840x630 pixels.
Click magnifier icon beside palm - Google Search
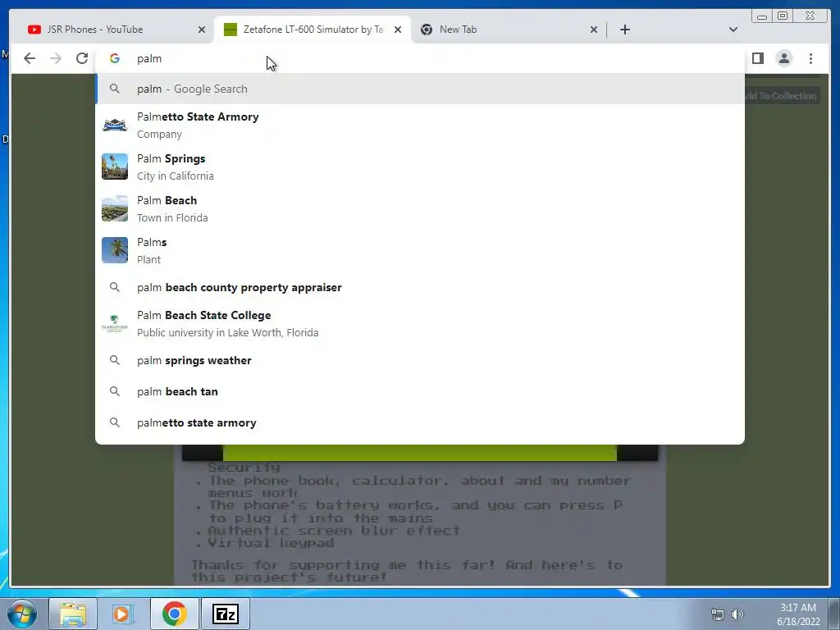(x=115, y=89)
